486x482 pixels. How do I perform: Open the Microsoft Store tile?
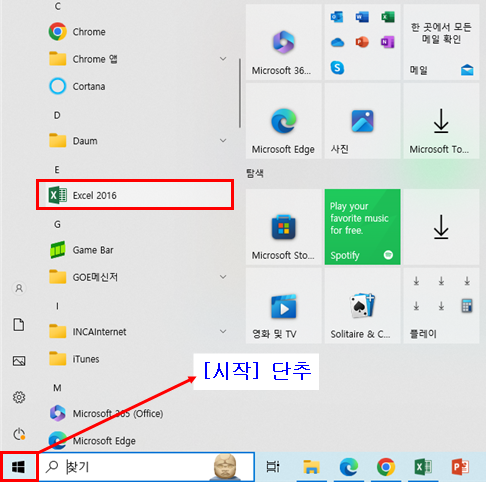(x=284, y=227)
